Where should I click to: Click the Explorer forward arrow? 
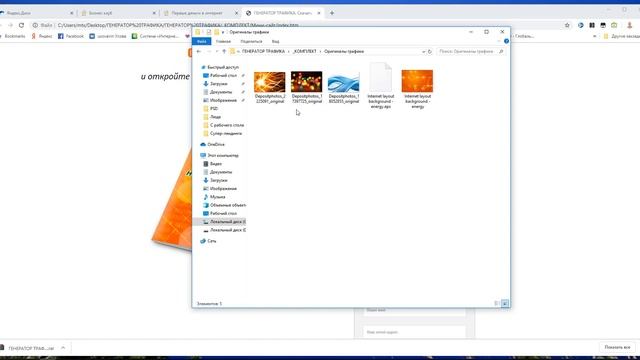pos(209,52)
